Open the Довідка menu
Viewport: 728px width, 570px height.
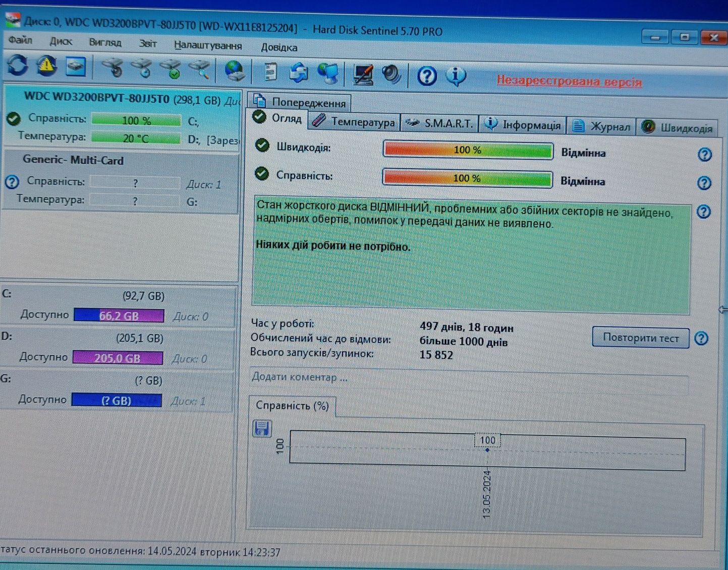click(279, 47)
